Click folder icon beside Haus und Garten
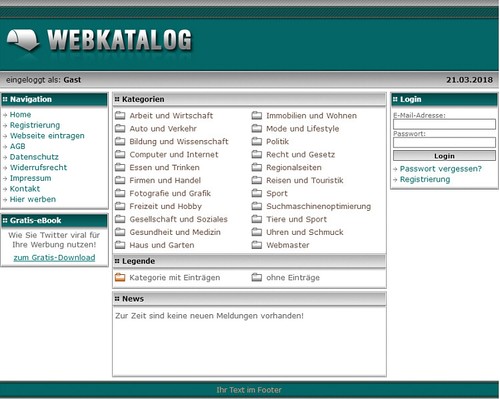Screen dimensions: 500x399 120,245
